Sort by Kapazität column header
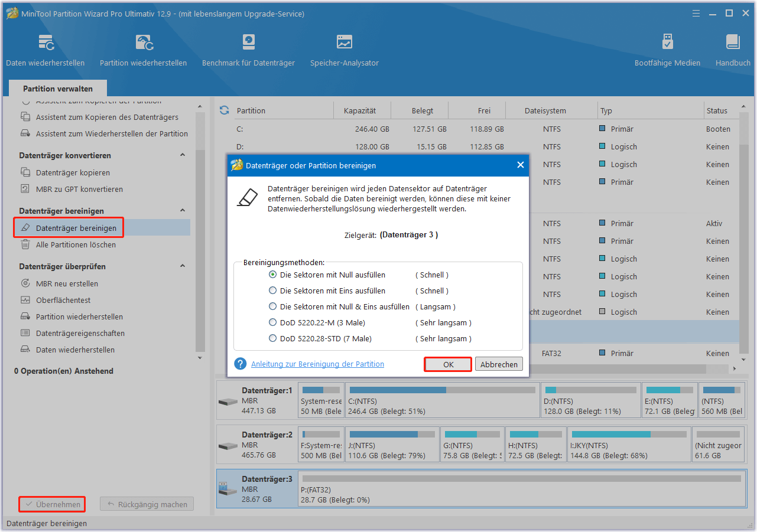The image size is (757, 532). pos(360,110)
